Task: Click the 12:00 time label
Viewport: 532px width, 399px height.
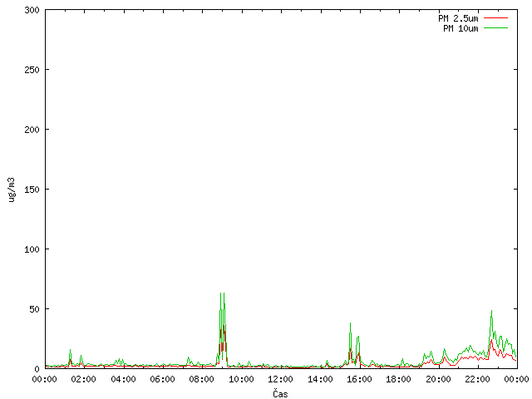Action: coord(280,379)
